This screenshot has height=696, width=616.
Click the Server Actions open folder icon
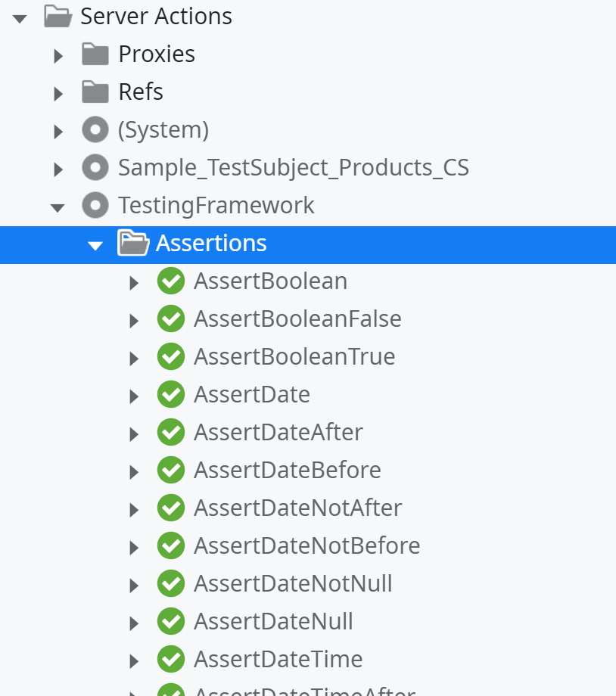tap(58, 16)
